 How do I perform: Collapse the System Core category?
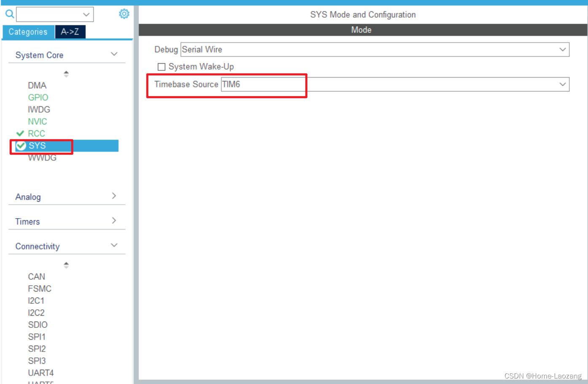114,54
